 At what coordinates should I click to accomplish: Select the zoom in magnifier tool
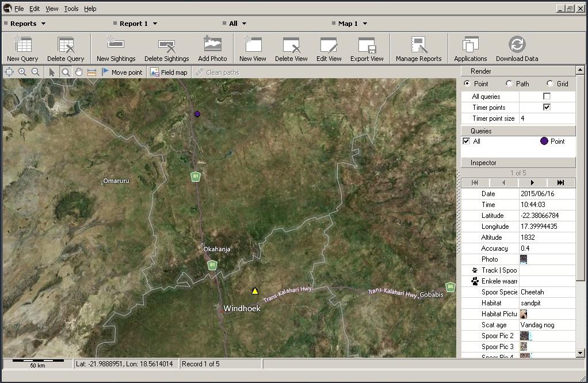click(22, 72)
